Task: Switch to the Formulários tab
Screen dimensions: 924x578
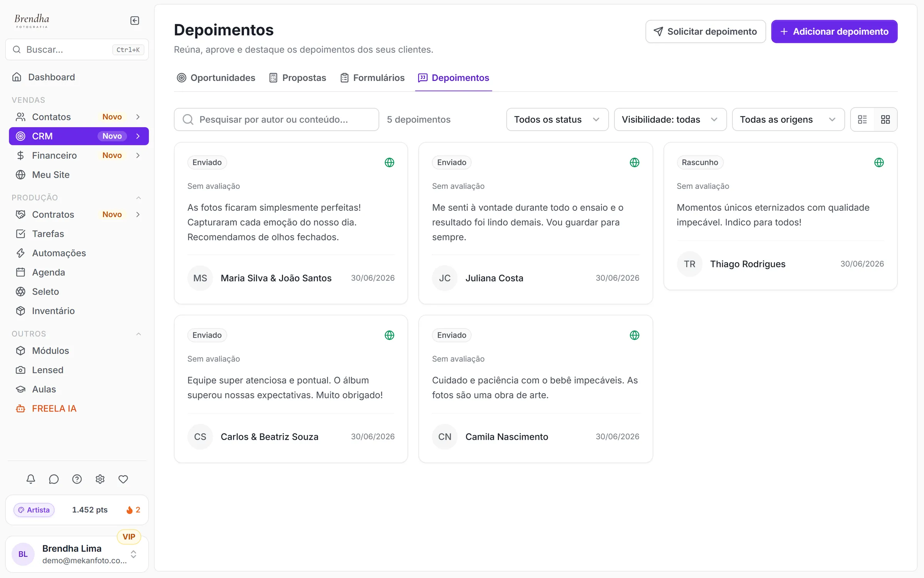Action: pos(372,78)
